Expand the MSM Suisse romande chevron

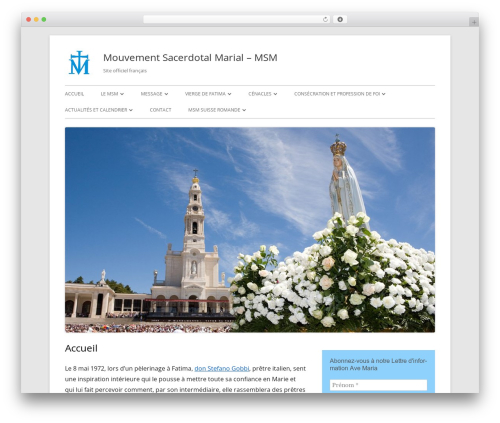pos(244,110)
